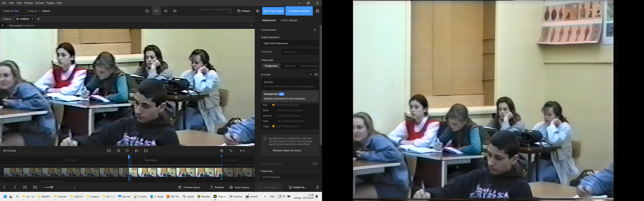The width and height of the screenshot is (644, 201).
Task: Expand the Frame interpolation section
Action: tap(259, 164)
